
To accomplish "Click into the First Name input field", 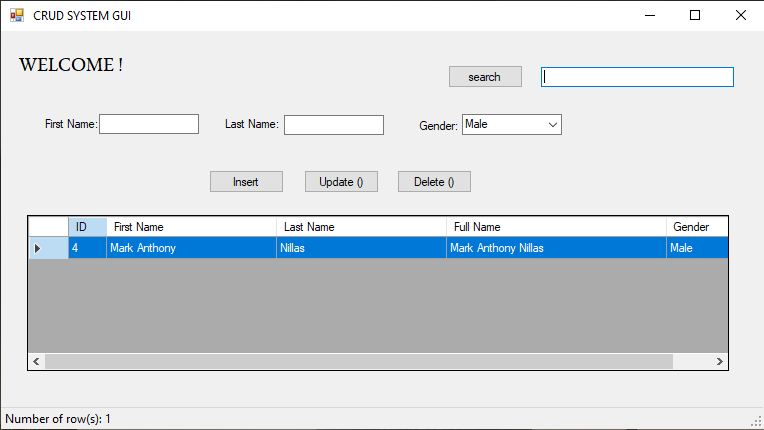I will tap(149, 124).
